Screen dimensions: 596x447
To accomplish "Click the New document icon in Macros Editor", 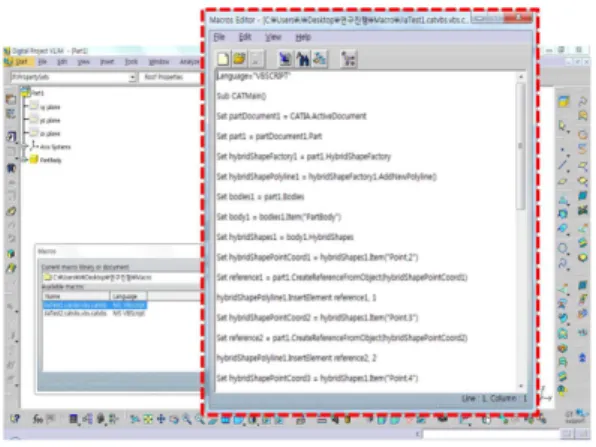I will (224, 59).
